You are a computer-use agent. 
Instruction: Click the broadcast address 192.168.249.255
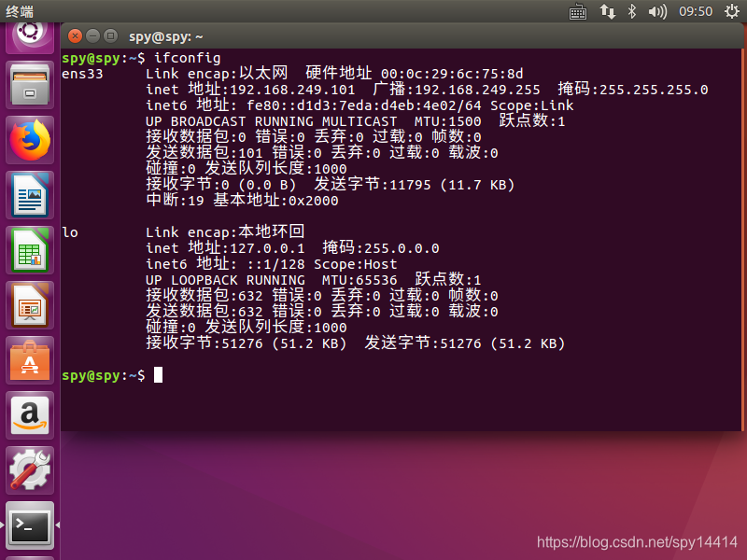point(477,90)
